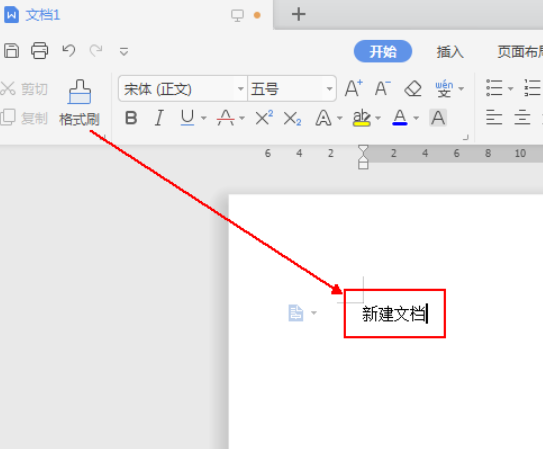Click the WPS Writer W icon
This screenshot has height=449, width=543.
11,15
